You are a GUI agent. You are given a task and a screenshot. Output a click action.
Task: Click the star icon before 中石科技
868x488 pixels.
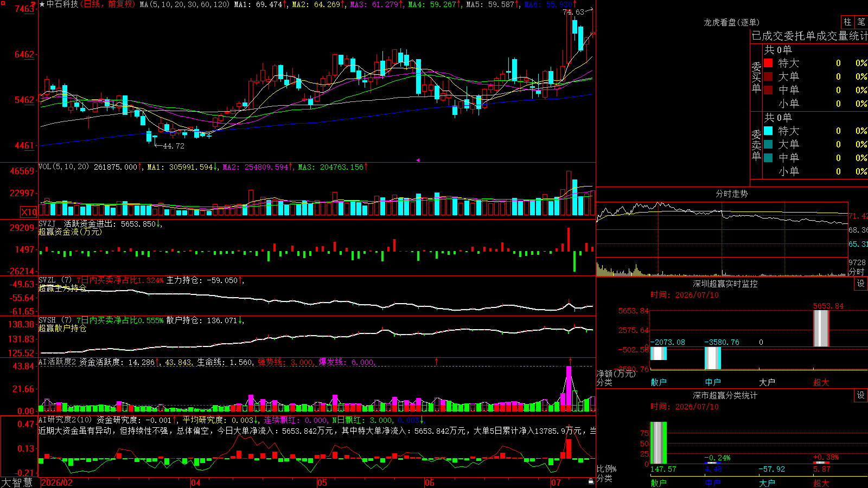pyautogui.click(x=42, y=4)
